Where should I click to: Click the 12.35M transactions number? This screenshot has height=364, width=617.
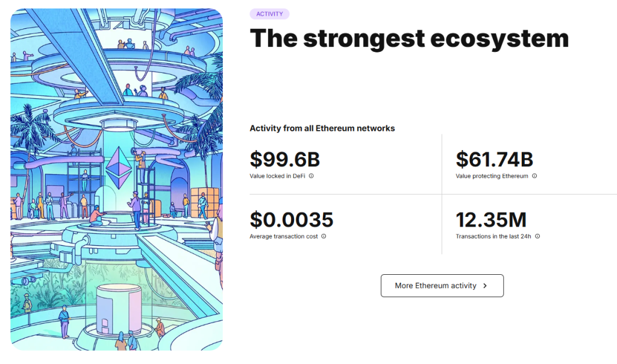(x=492, y=220)
